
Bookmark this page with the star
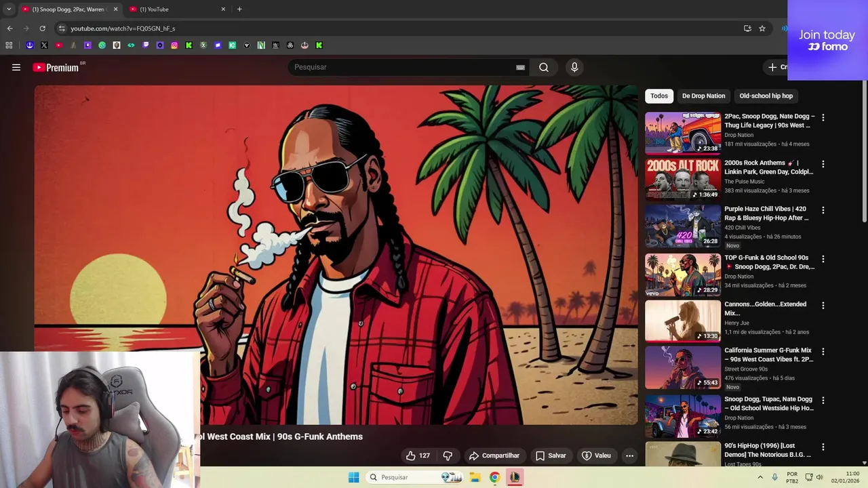(762, 28)
